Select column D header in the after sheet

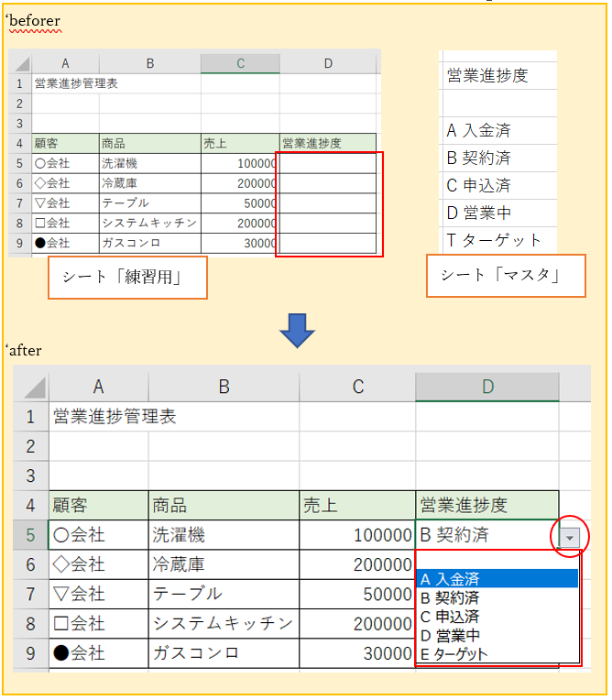click(486, 387)
